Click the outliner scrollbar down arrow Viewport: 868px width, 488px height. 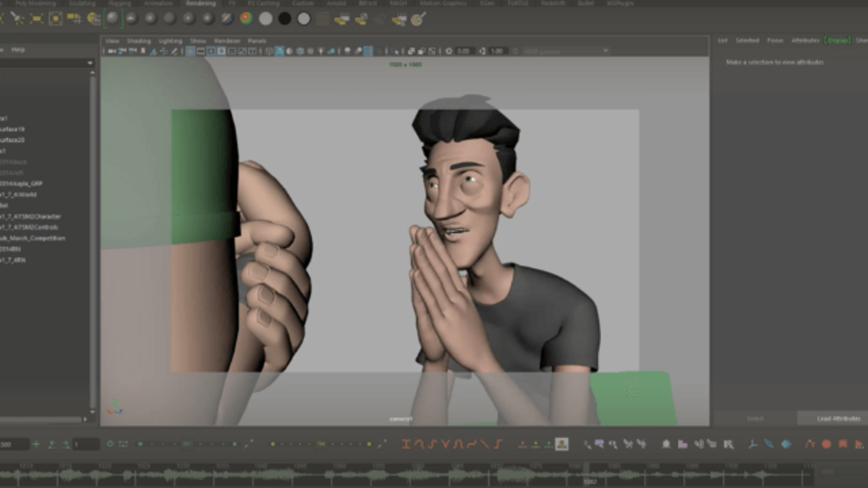click(92, 412)
